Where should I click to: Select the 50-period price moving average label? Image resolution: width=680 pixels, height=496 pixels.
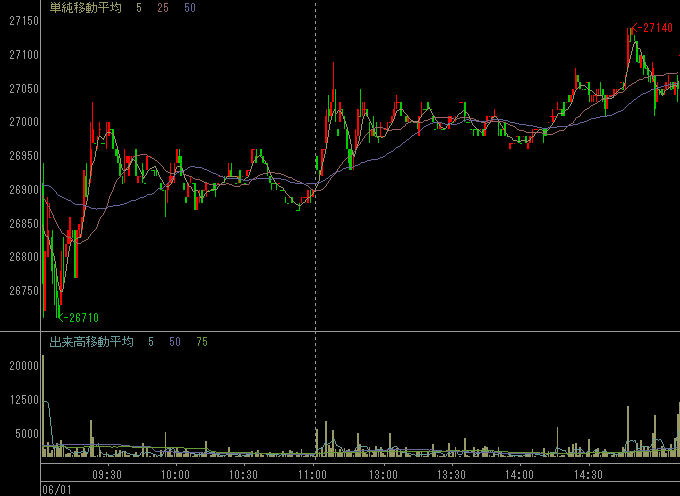tap(190, 7)
